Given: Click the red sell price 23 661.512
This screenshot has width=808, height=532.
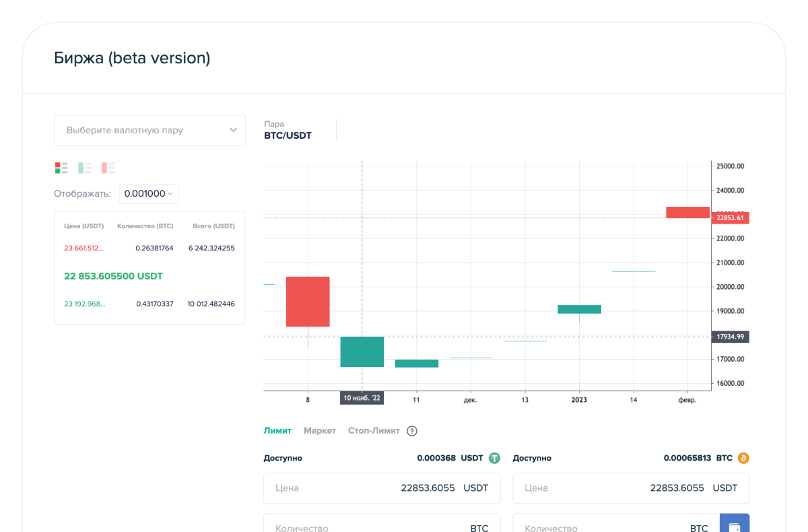Looking at the screenshot, I should click(84, 248).
